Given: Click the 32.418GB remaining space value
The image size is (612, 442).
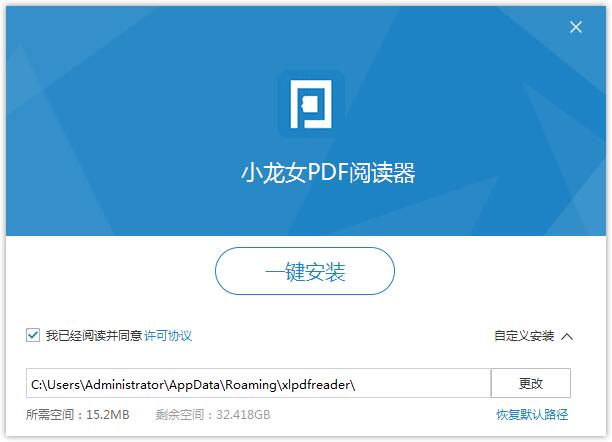Looking at the screenshot, I should pyautogui.click(x=242, y=414).
